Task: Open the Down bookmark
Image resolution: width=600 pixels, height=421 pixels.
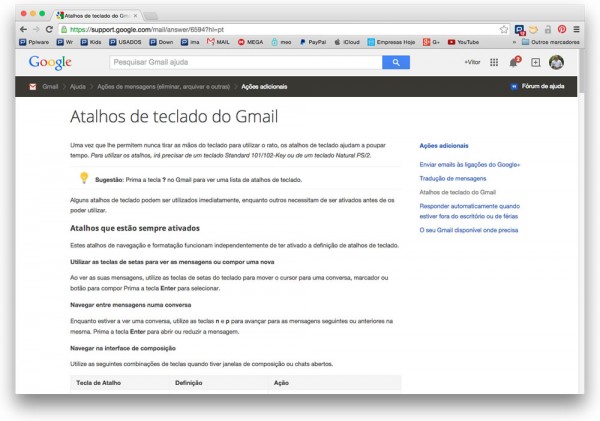Action: 161,42
